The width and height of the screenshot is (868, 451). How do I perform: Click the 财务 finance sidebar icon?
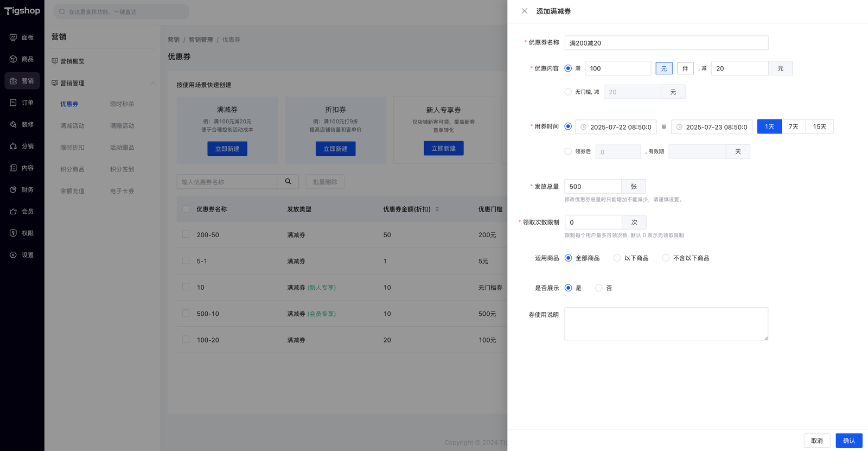point(13,189)
